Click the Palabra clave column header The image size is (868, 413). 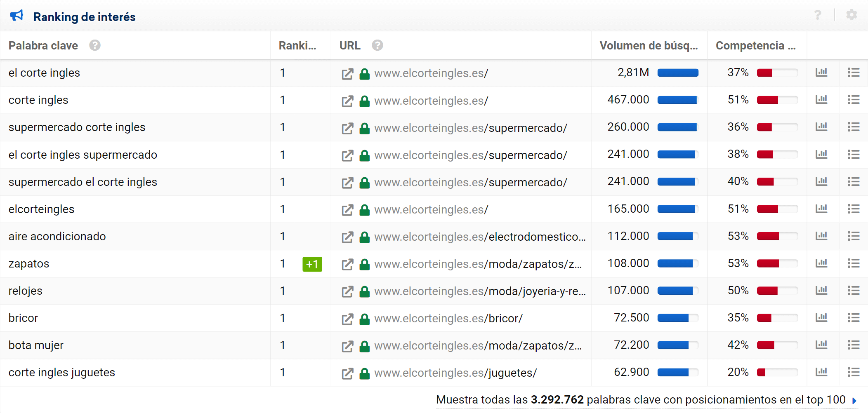coord(43,45)
